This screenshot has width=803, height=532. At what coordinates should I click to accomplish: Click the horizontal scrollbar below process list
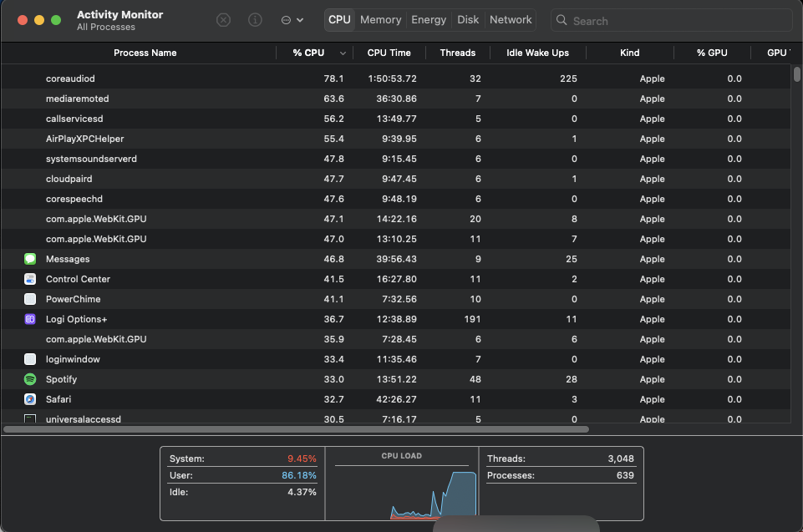click(x=296, y=429)
